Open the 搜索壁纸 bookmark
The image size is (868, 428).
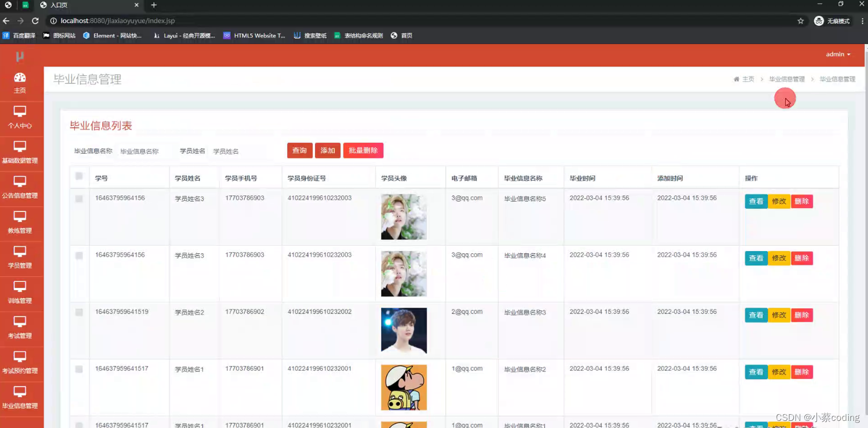(x=310, y=36)
